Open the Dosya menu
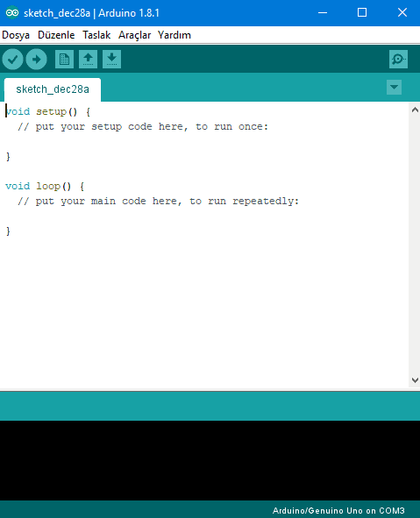The height and width of the screenshot is (518, 420). [x=16, y=35]
